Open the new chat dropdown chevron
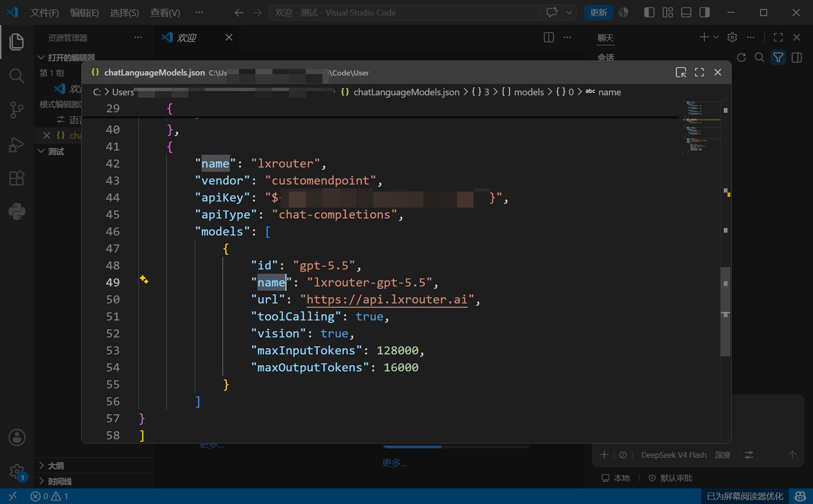813x504 pixels. click(x=716, y=37)
